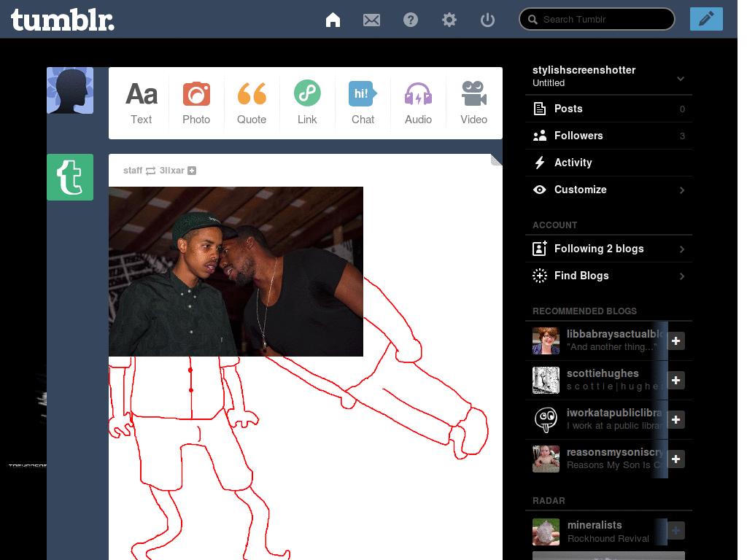Create a new Audio post

pos(418,104)
